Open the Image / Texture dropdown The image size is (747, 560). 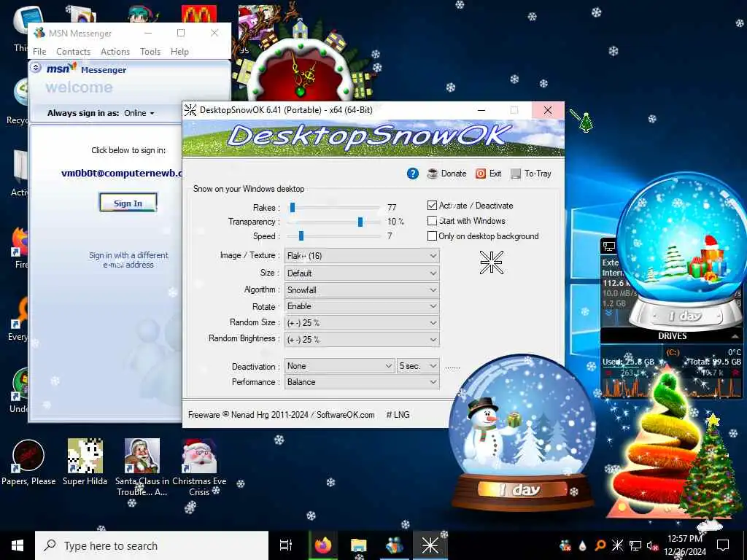point(362,256)
